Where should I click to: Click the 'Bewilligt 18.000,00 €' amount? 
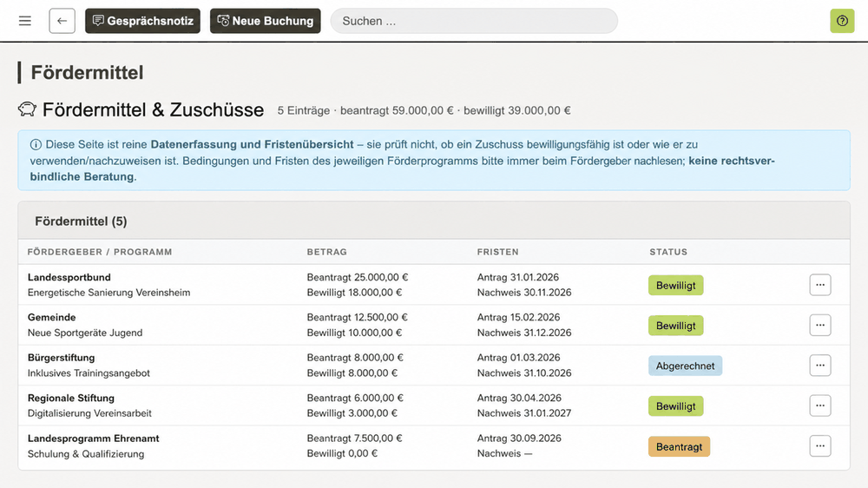pos(354,293)
